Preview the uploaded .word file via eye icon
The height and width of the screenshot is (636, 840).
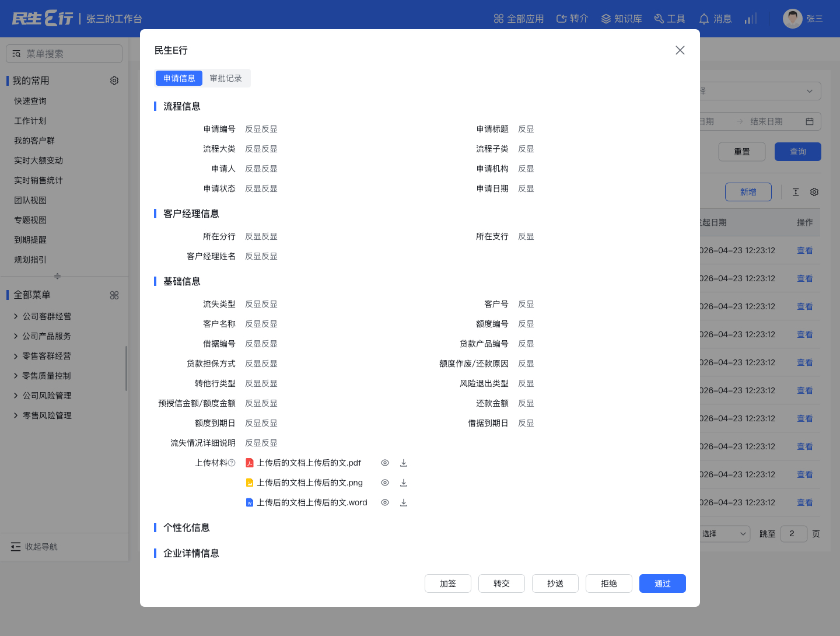click(385, 502)
